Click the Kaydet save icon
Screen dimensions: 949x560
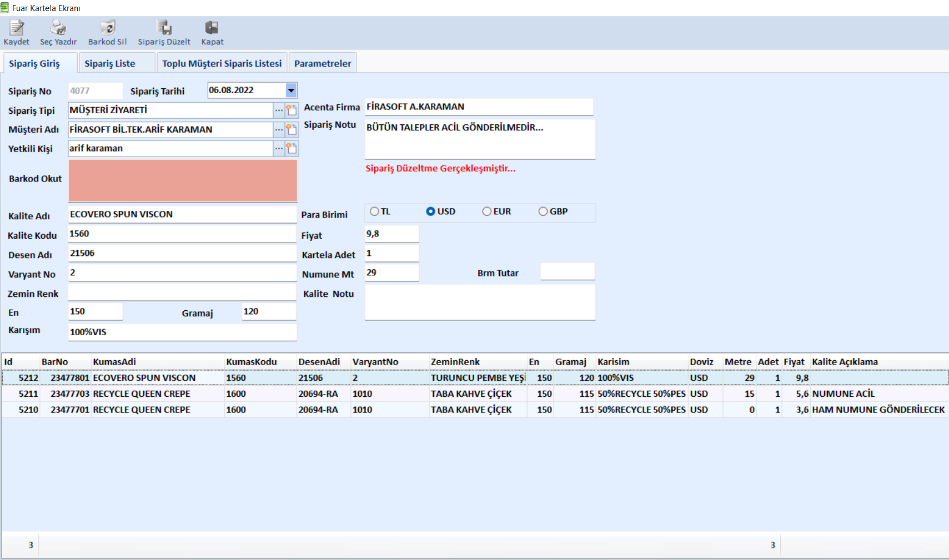(17, 28)
